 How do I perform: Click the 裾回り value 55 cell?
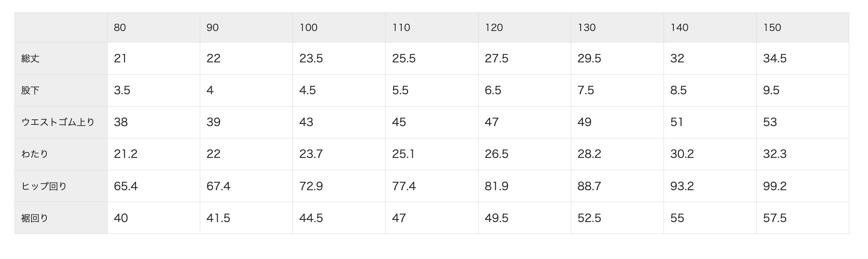[677, 218]
